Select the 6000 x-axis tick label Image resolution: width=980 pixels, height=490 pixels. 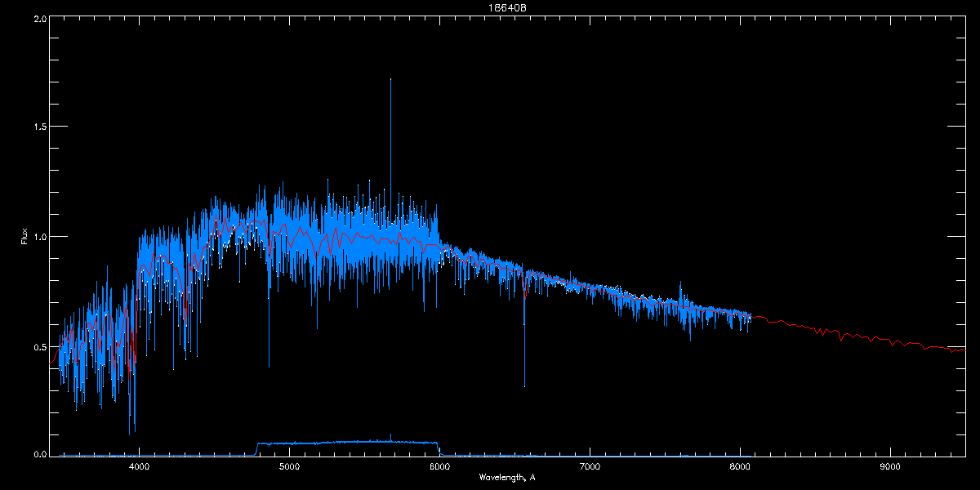[439, 467]
